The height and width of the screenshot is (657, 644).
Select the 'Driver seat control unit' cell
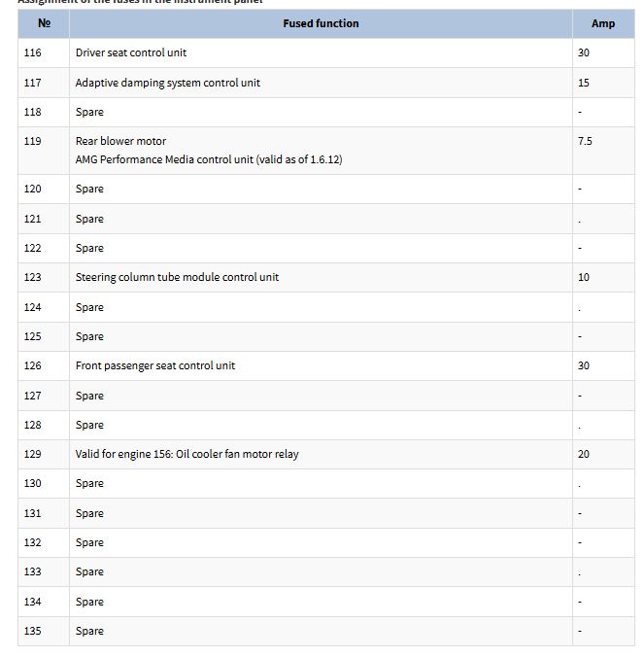tap(321, 52)
